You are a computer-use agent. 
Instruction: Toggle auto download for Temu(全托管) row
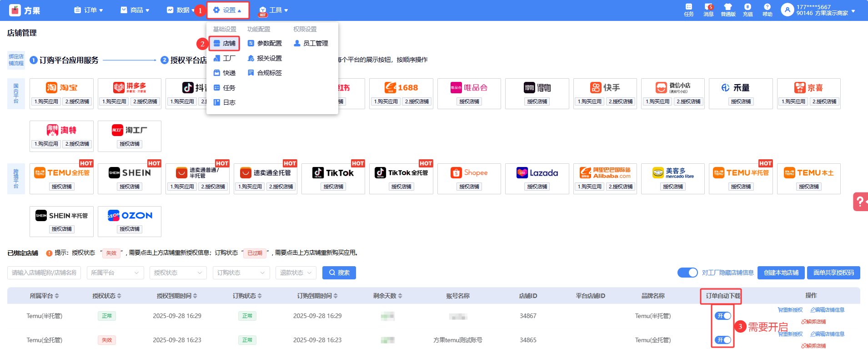pos(722,340)
